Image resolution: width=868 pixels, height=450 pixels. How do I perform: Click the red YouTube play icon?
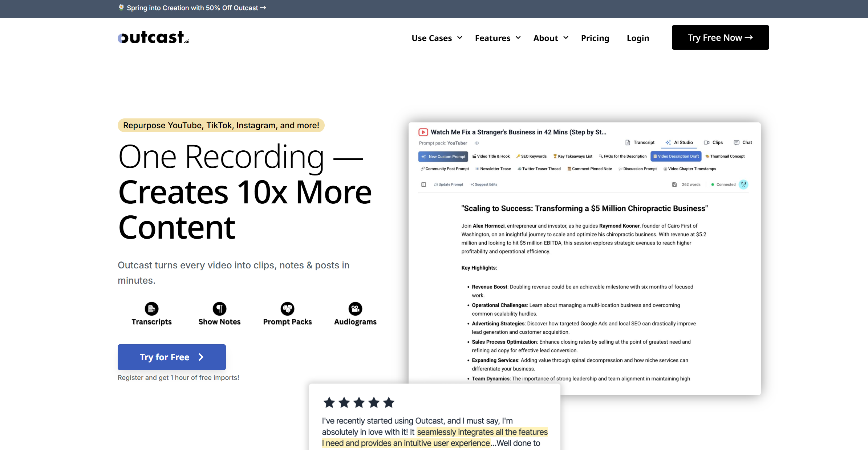(x=423, y=132)
